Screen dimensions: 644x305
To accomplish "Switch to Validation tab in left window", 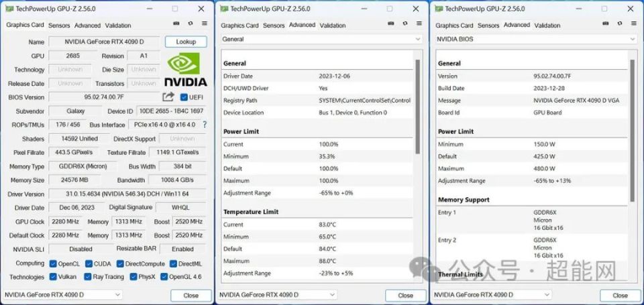I will point(118,25).
